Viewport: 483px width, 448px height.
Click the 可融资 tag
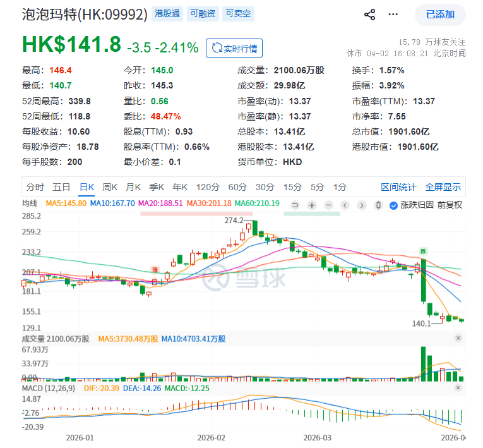coord(203,14)
